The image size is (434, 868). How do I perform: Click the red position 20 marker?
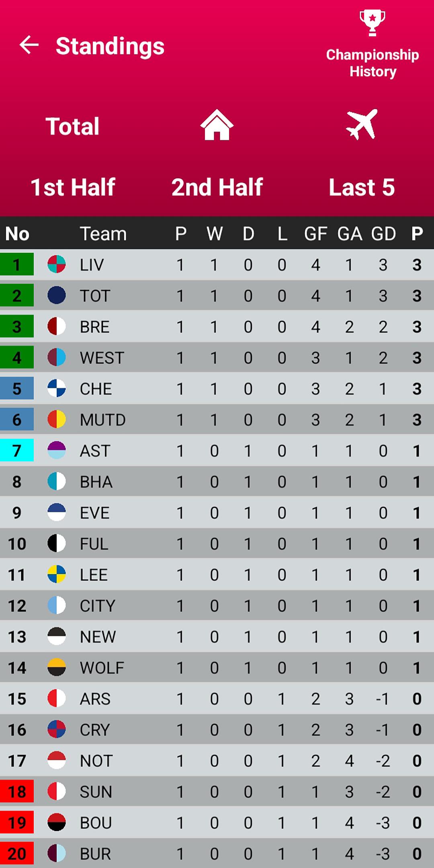(17, 854)
